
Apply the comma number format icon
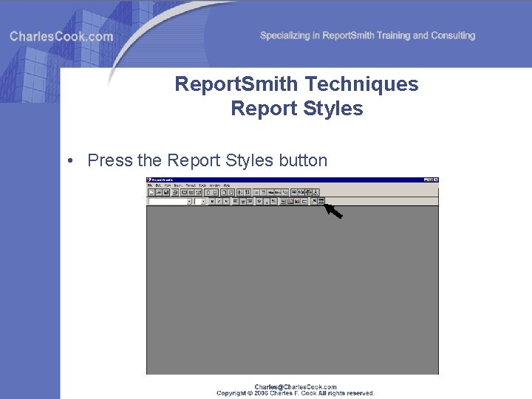coord(267,202)
